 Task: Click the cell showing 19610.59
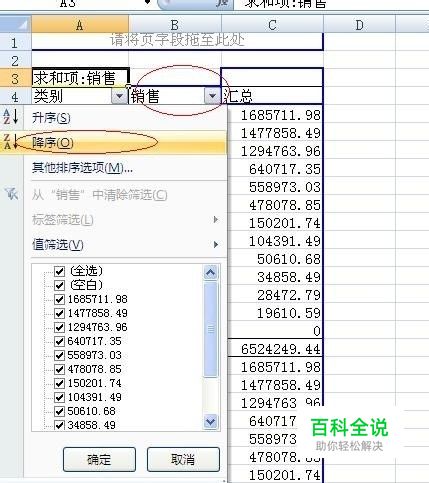[x=275, y=313]
